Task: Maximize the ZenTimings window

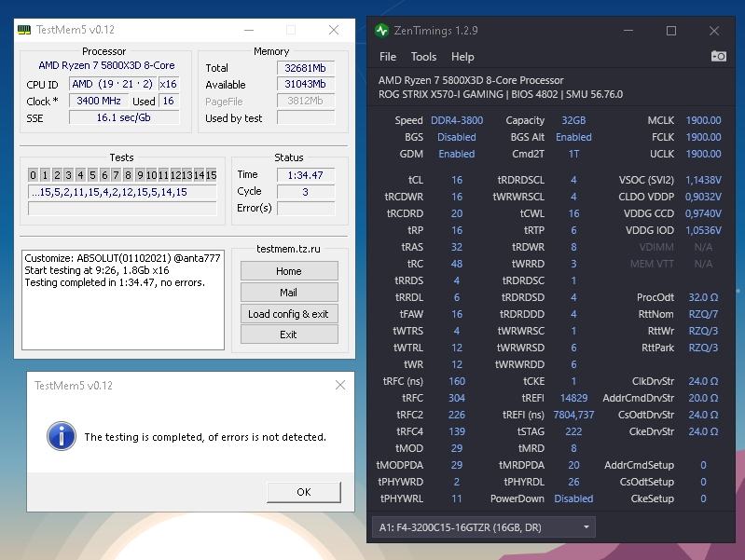Action: coord(671,31)
